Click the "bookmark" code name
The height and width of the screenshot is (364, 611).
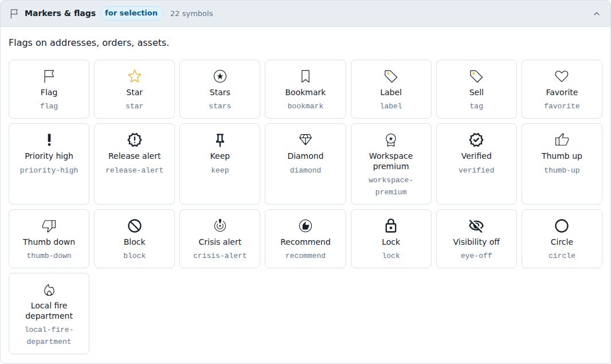coord(305,106)
